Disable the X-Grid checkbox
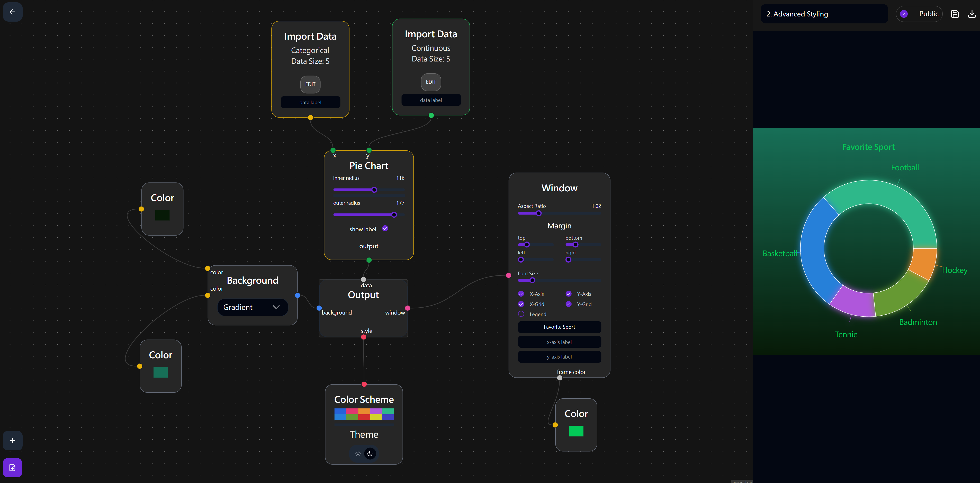The image size is (980, 483). coord(521,304)
